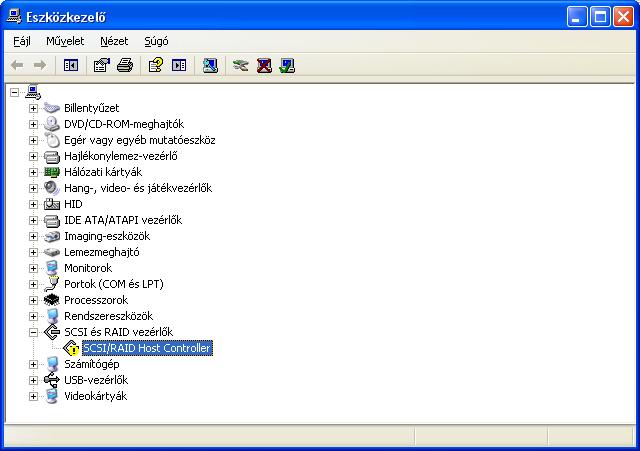Select the Lemezmeghajtó label

pyautogui.click(x=102, y=252)
